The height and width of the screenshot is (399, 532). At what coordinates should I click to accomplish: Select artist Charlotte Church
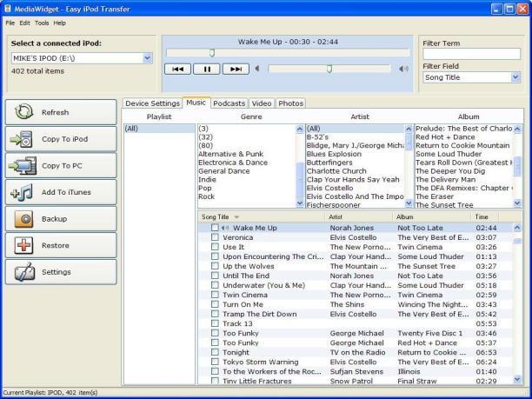click(336, 171)
